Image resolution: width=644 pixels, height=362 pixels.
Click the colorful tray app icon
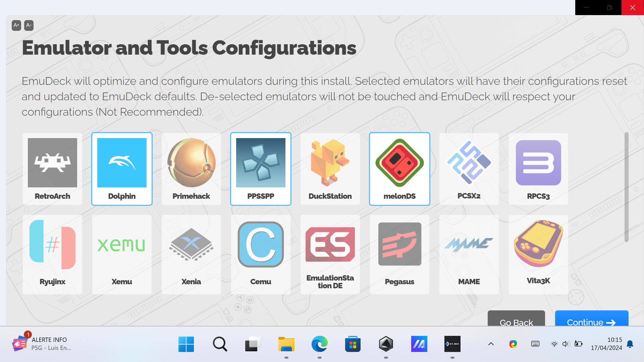(513, 344)
